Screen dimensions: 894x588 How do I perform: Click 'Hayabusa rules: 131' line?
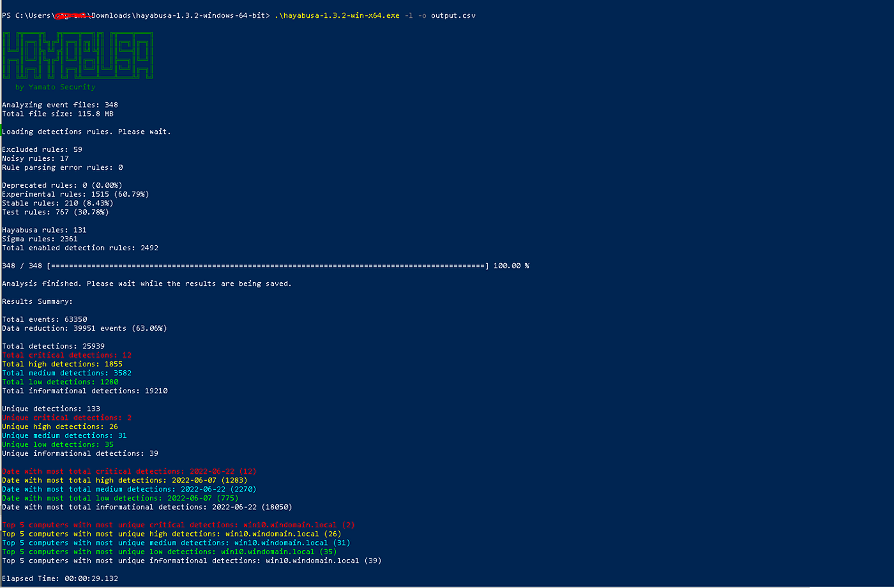44,230
